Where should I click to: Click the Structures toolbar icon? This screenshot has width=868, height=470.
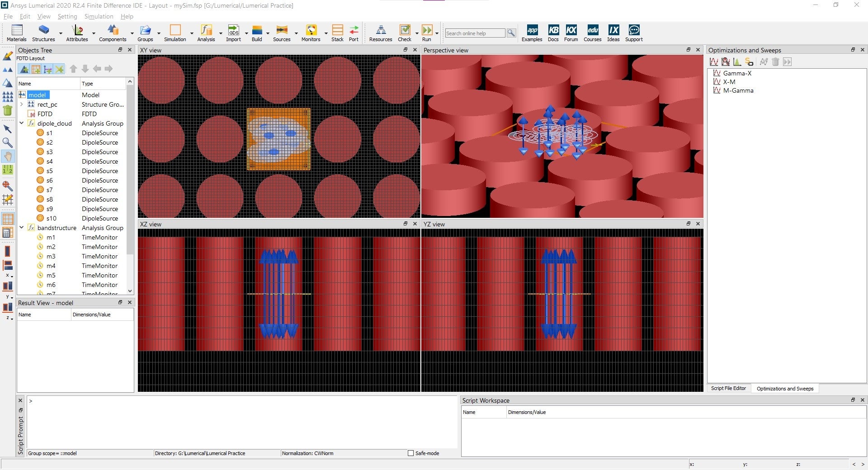(43, 30)
